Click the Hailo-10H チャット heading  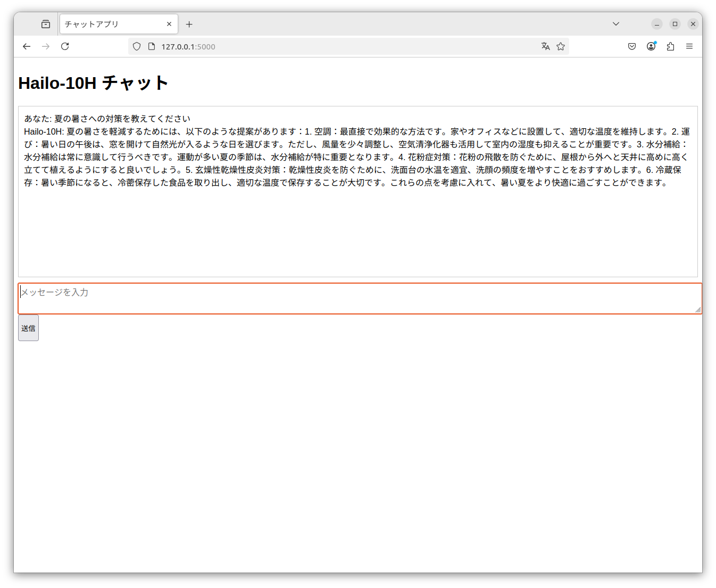point(94,83)
